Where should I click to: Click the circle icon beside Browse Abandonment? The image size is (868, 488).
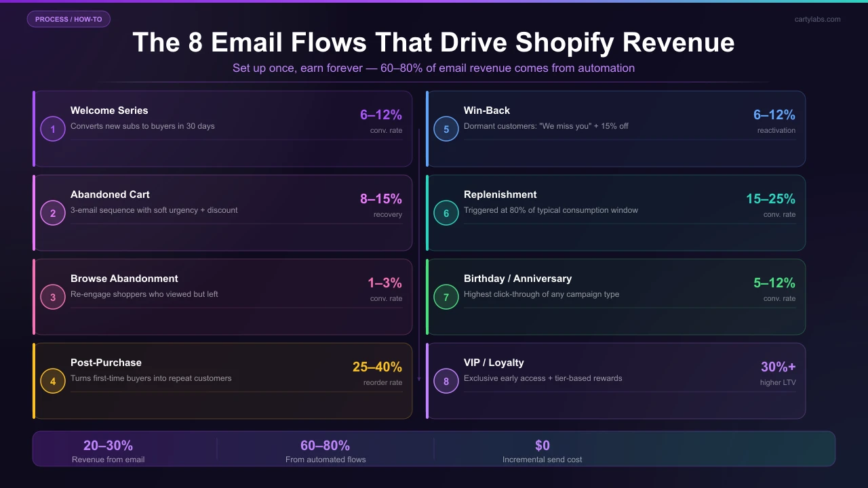tap(53, 297)
